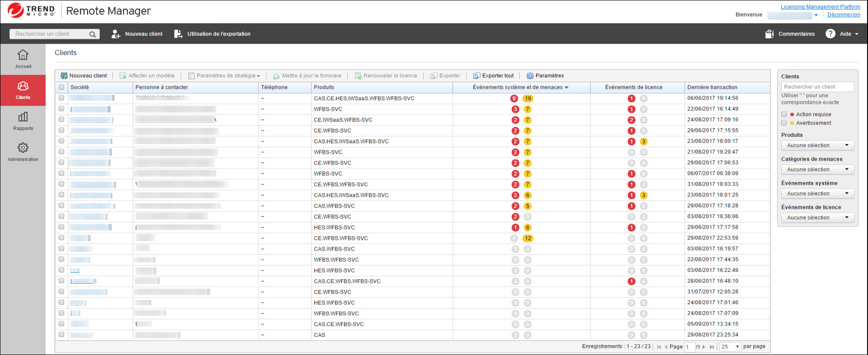This screenshot has width=868, height=355.
Task: Enable the Avertissement filter checkbox
Action: click(x=784, y=123)
